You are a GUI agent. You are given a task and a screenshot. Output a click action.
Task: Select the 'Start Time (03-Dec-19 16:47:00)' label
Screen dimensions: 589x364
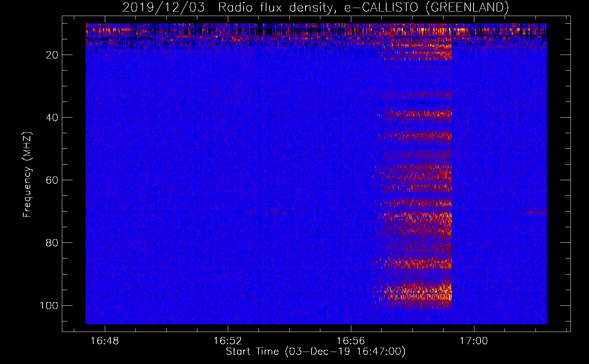pos(316,352)
